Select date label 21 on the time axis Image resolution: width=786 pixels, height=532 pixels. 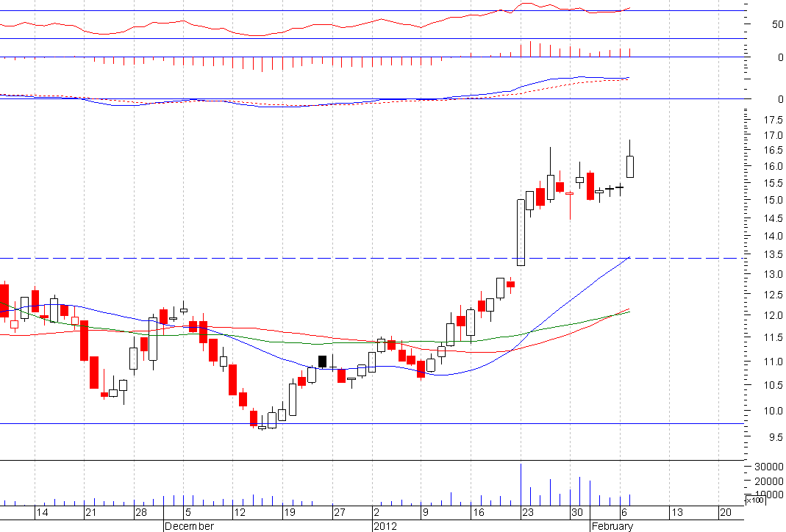pos(90,512)
